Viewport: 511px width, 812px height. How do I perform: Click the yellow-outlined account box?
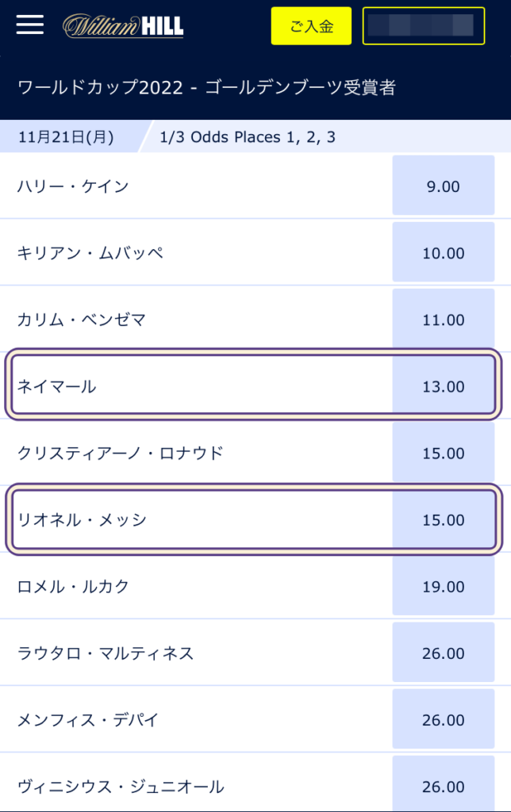423,26
